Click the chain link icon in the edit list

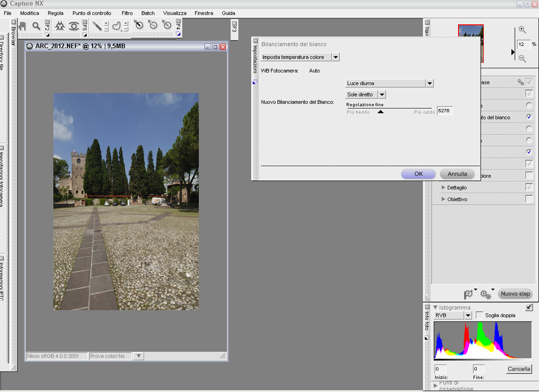coord(521,82)
